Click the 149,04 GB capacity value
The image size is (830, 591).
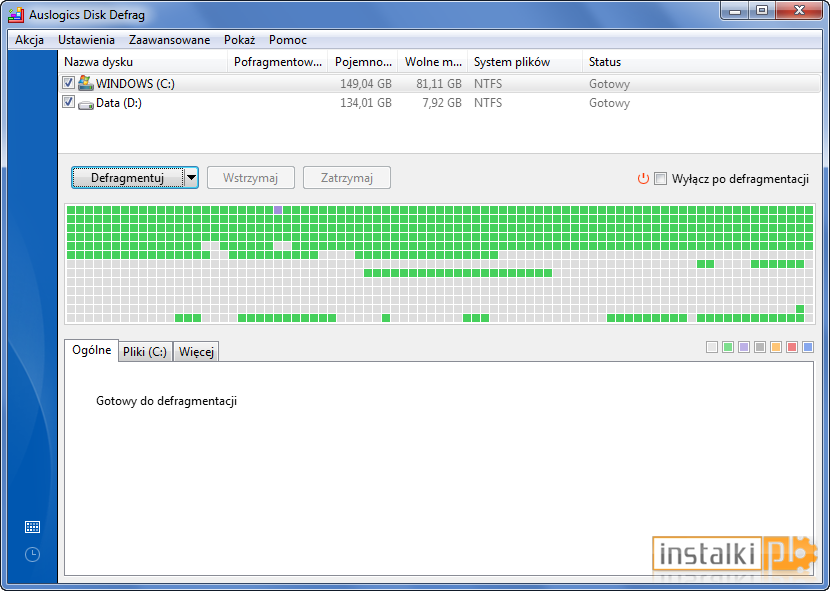366,84
